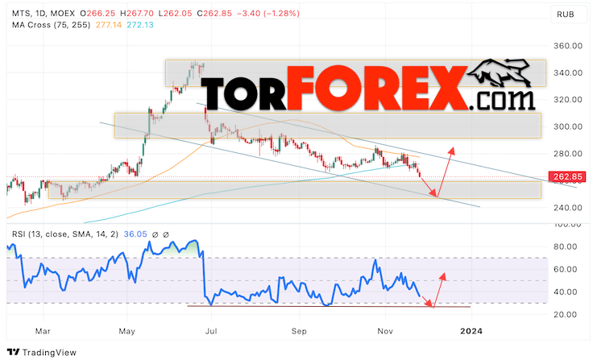Screen dimensions: 597x364
Task: Click the 240.00 price axis label
Action: [568, 208]
